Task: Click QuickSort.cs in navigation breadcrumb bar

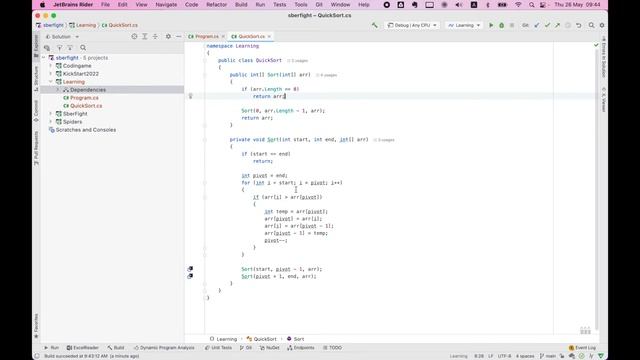Action: [120, 25]
